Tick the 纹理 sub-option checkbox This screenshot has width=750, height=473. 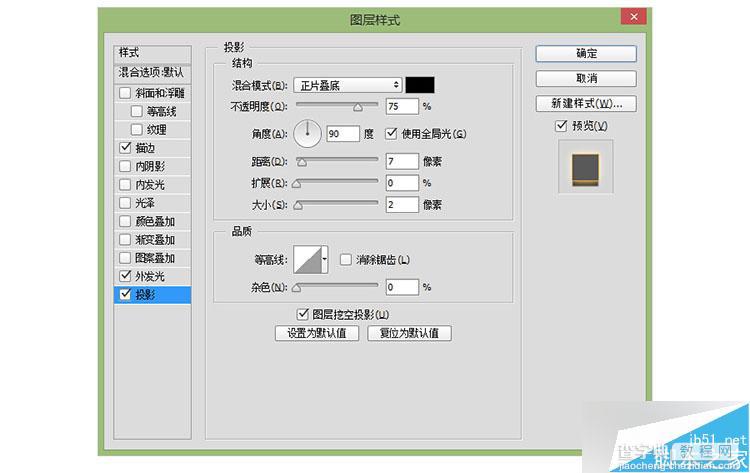pyautogui.click(x=137, y=130)
